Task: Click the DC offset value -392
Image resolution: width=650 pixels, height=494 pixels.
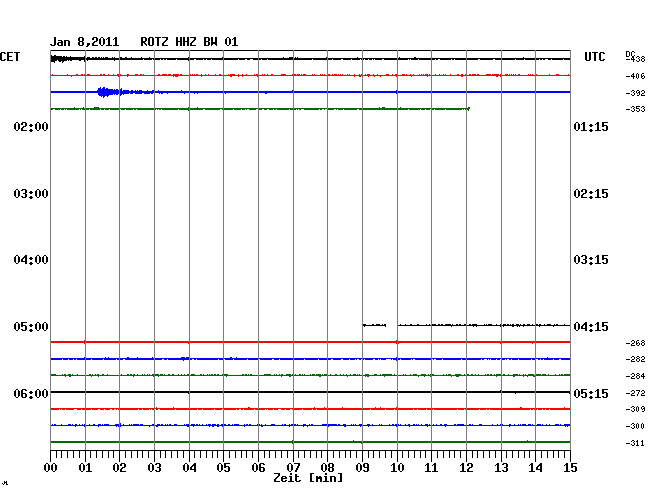Action: [x=635, y=93]
